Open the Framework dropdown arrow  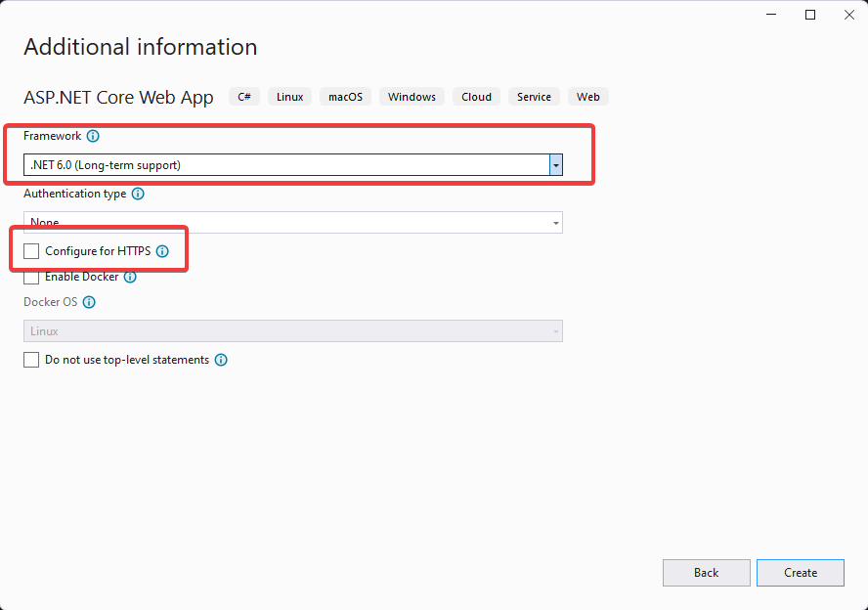555,165
